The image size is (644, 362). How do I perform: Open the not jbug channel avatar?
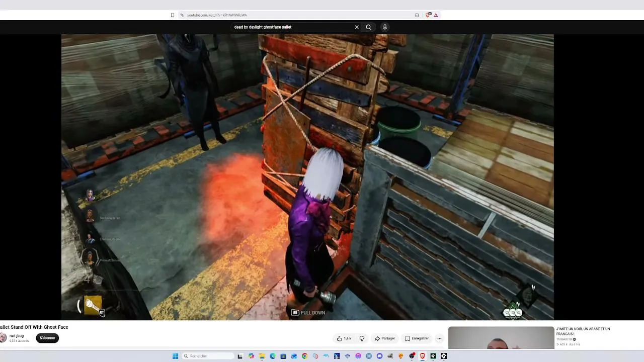3,338
